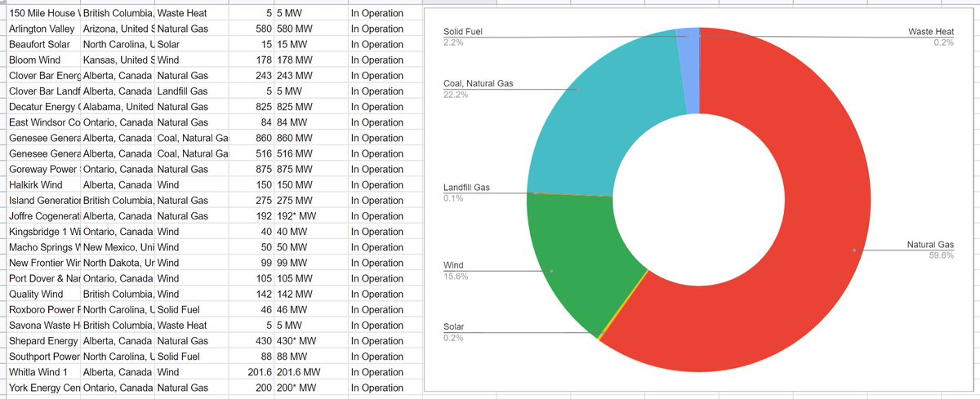Image resolution: width=980 pixels, height=399 pixels.
Task: Select the Beaufort Solar cell
Action: pyautogui.click(x=42, y=44)
